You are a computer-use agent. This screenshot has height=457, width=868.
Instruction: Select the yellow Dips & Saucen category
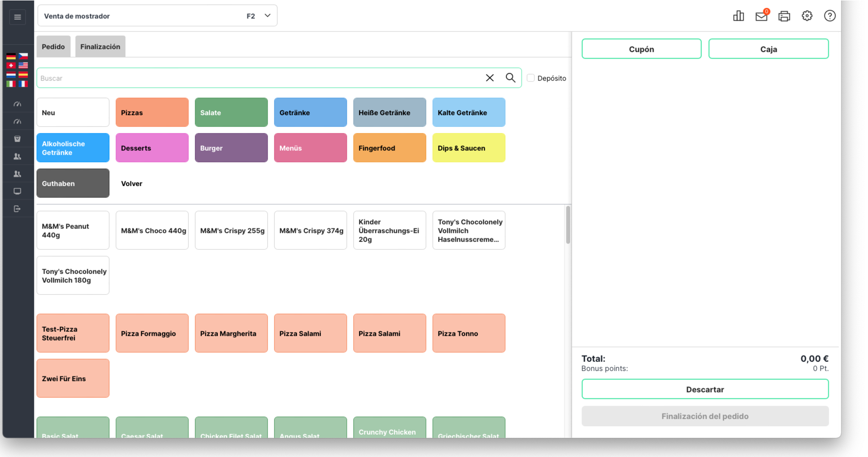[469, 148]
